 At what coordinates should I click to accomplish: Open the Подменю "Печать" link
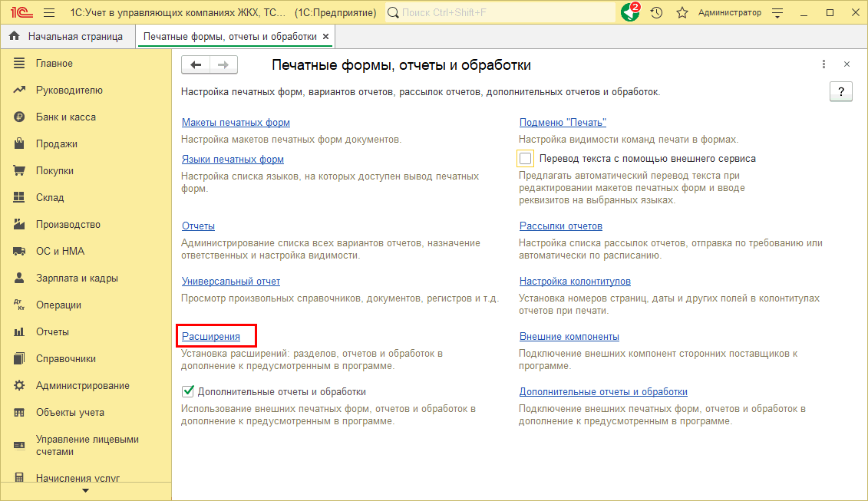[x=563, y=122]
